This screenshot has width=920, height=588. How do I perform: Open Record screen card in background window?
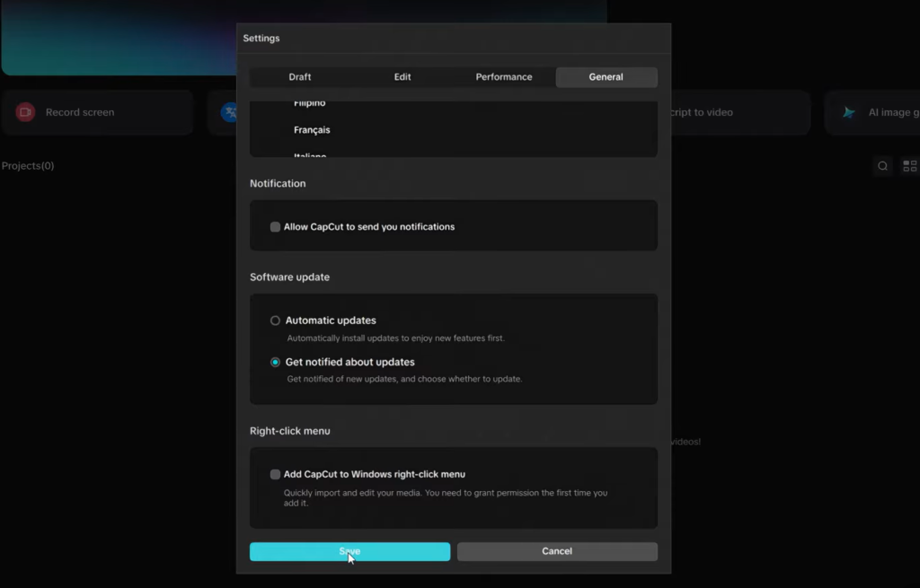tap(97, 112)
